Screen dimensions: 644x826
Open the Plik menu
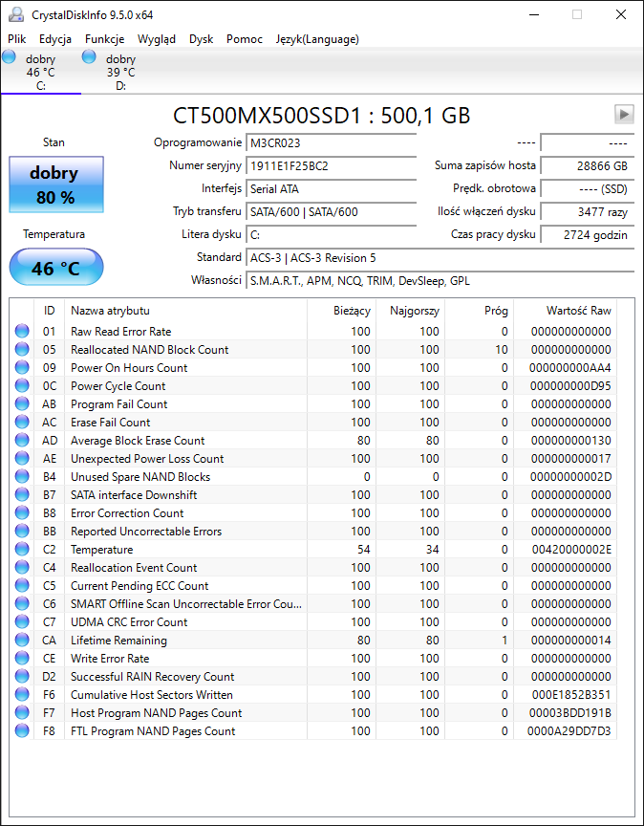click(17, 39)
